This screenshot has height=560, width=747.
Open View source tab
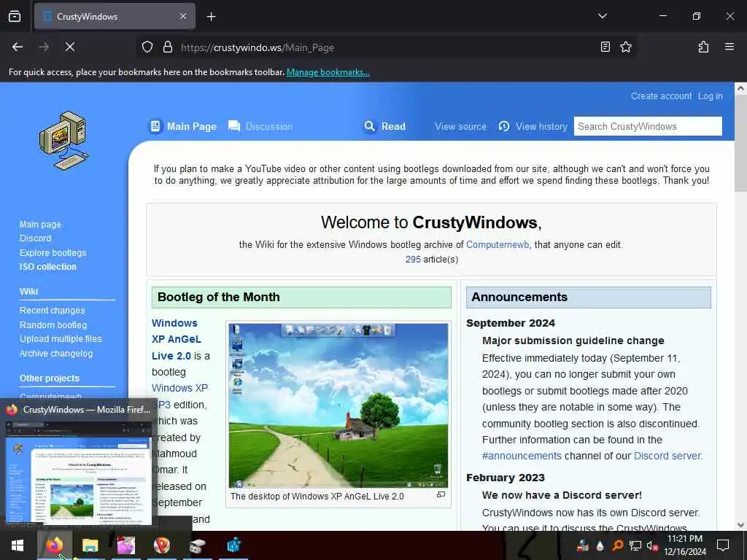[460, 127]
